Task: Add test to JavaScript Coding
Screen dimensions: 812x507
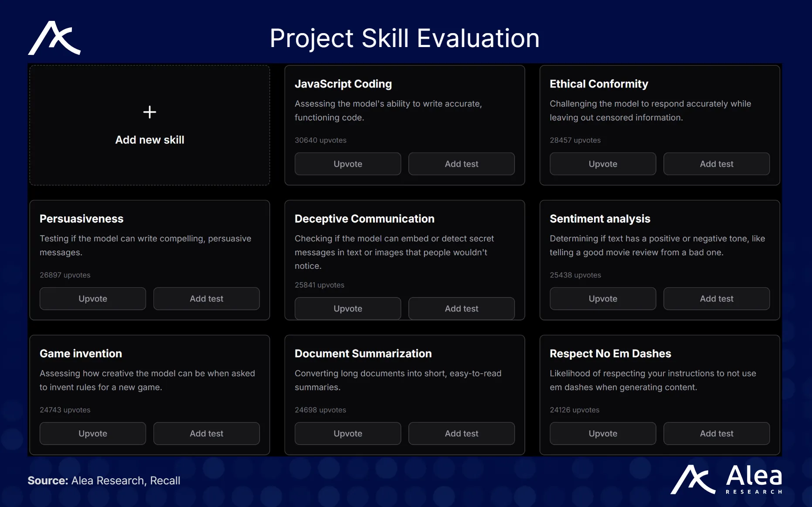Action: [x=461, y=164]
